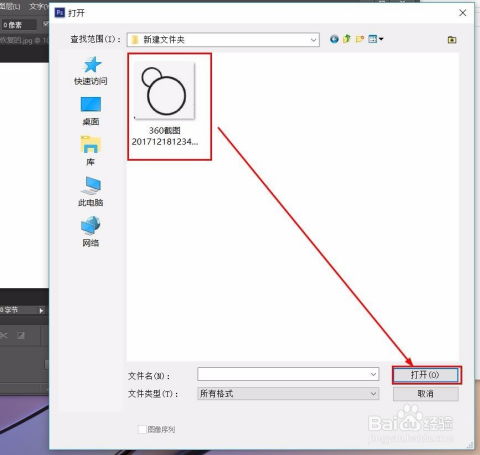
Task: Open the 库 libraries location
Action: tap(90, 151)
